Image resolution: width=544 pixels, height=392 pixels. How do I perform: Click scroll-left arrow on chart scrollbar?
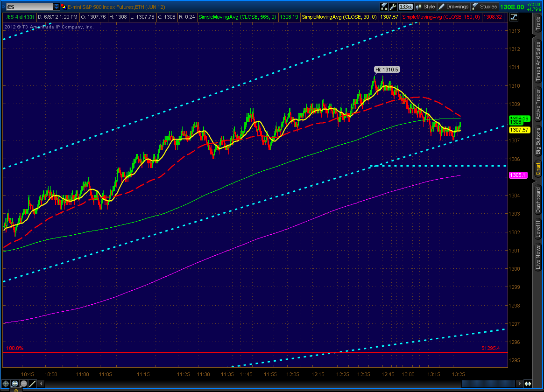(41, 384)
